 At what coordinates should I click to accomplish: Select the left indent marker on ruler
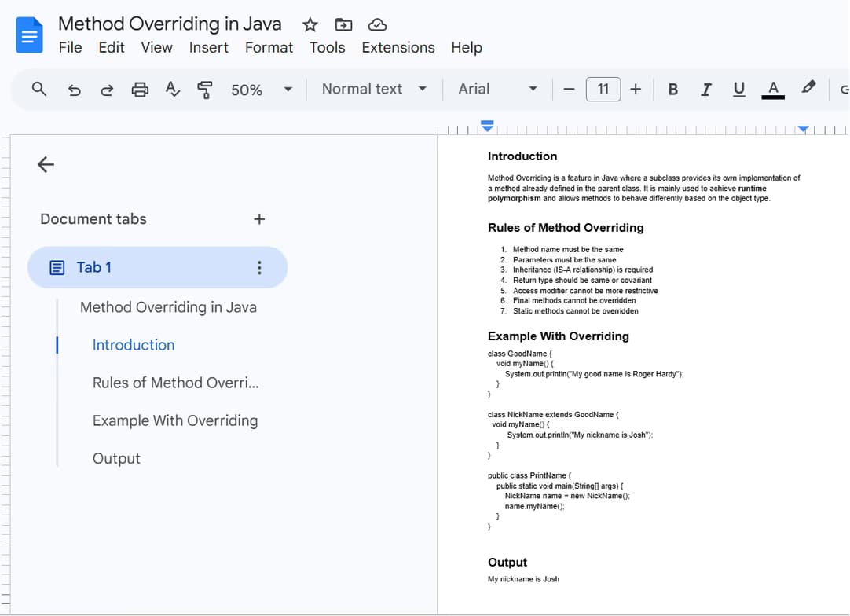coord(487,126)
